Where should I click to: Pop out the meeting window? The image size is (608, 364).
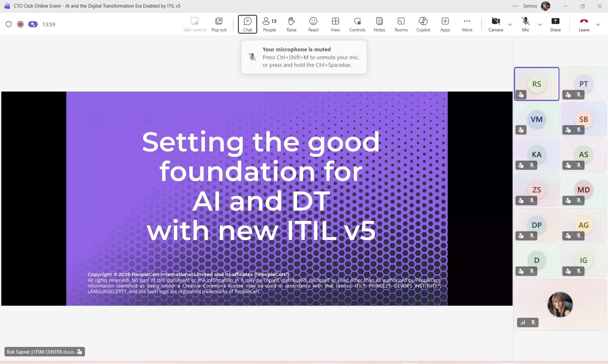(x=218, y=24)
